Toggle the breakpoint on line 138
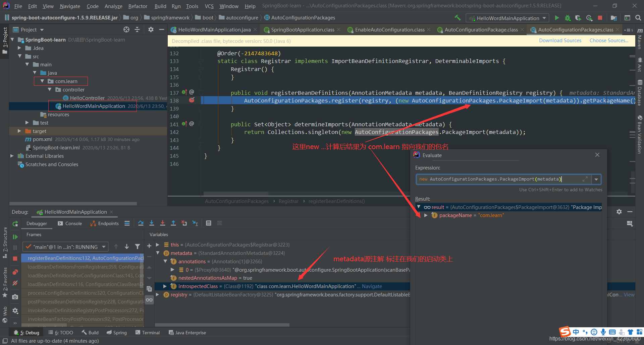Screen dimensions: 644x345 click(x=192, y=100)
